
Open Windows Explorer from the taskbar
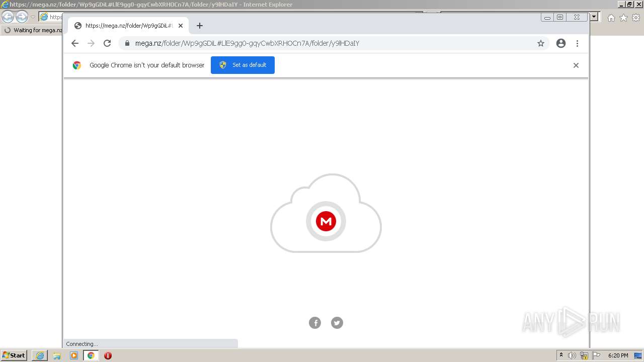[x=57, y=355]
